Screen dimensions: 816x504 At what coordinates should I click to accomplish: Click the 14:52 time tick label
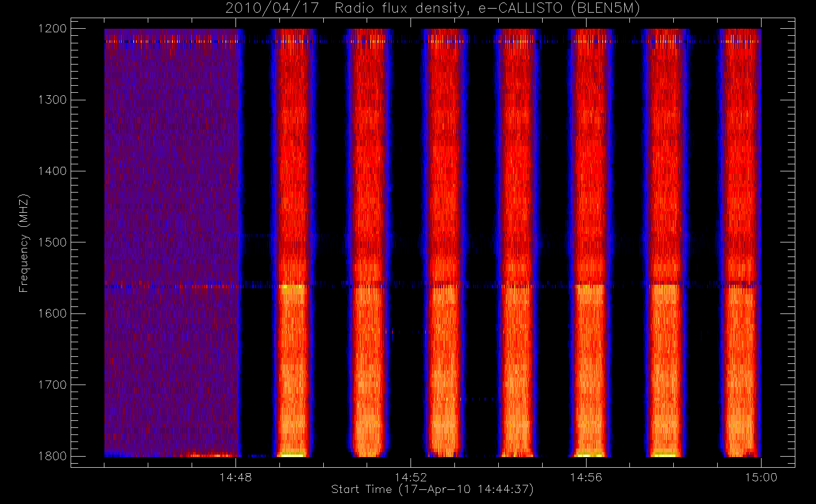(411, 477)
